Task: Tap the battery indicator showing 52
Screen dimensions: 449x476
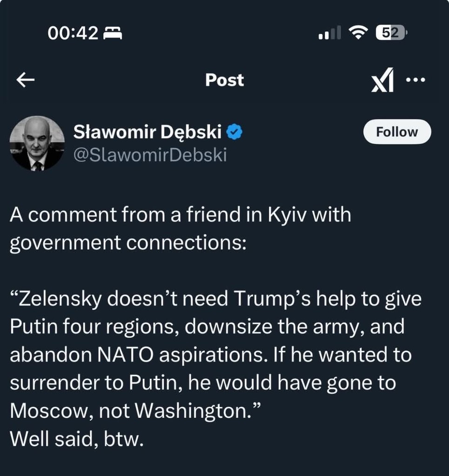Action: 391,33
